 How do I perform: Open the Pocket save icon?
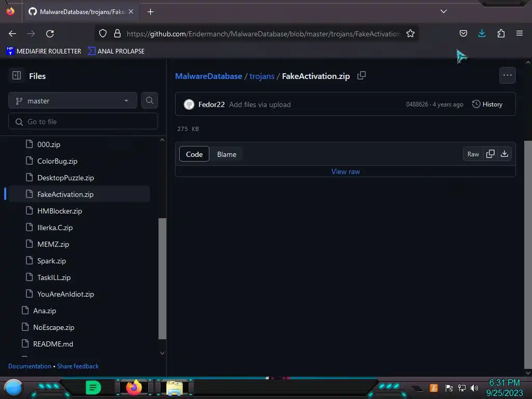click(x=463, y=33)
